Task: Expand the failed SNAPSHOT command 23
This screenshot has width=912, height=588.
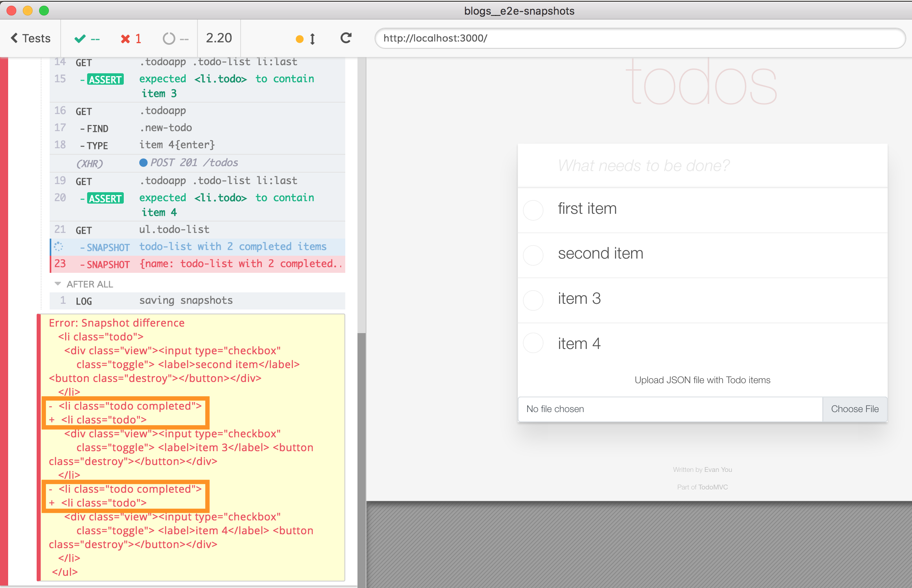Action: [x=197, y=264]
